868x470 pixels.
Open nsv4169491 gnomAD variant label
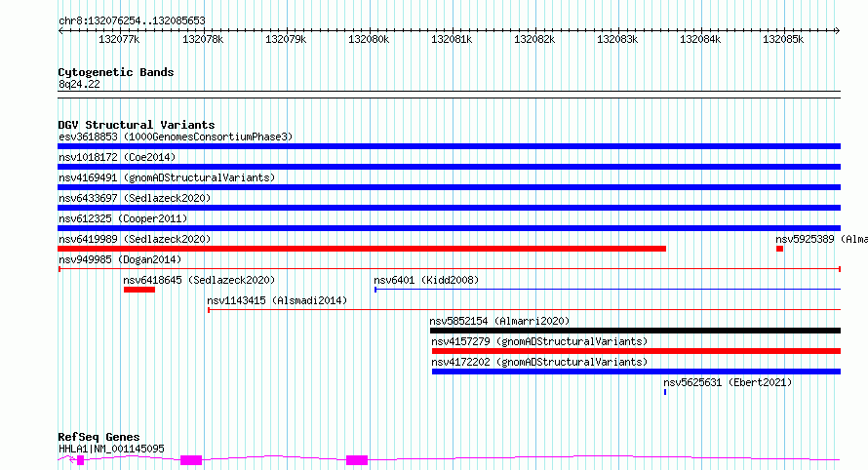(x=167, y=177)
